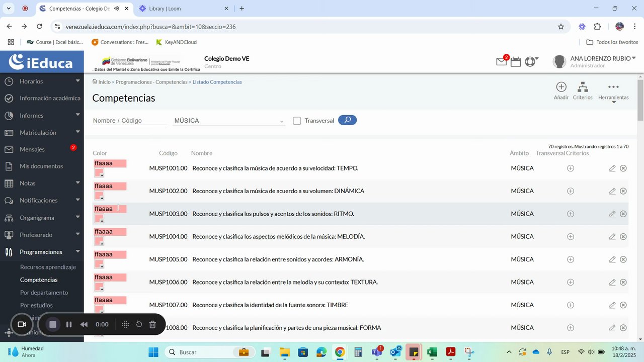Screen dimensions: 644x362
Task: Add criteria to the ARMONÍA row
Action: click(x=571, y=259)
